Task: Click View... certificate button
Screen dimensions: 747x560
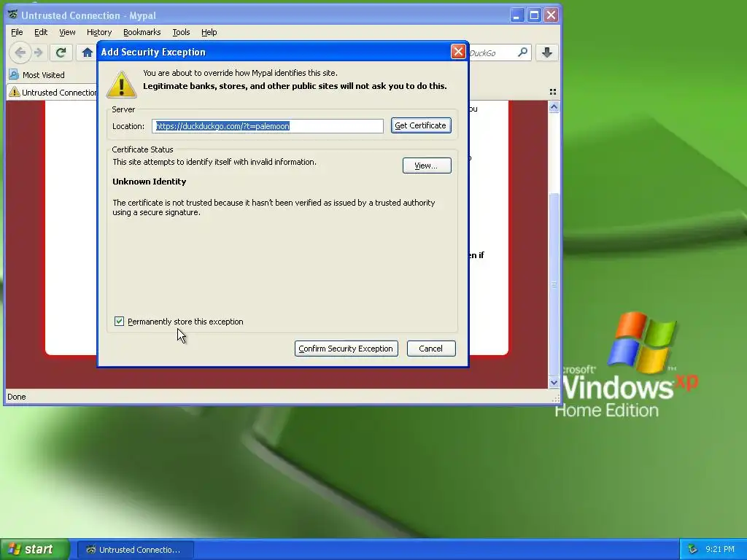Action: pyautogui.click(x=426, y=166)
